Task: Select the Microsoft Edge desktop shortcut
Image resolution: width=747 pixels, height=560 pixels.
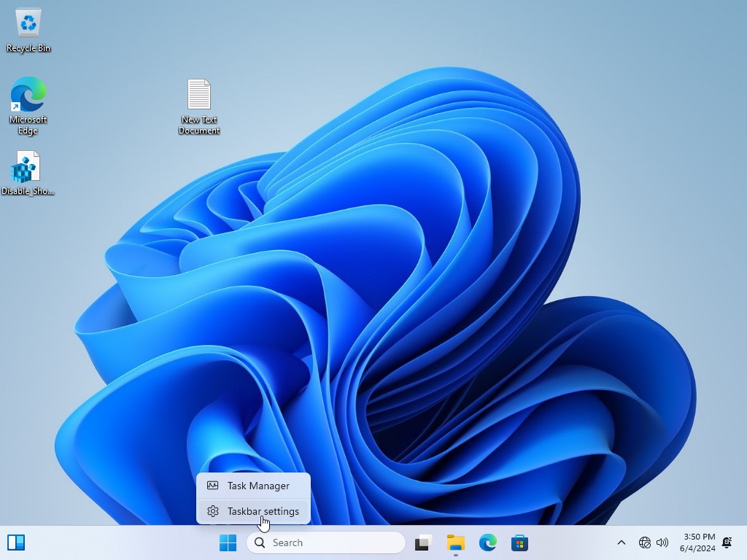Action: coord(28,106)
